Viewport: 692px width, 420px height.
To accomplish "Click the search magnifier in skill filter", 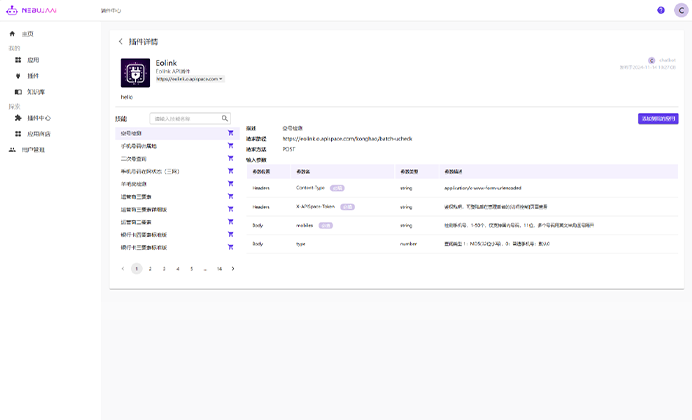I will (x=225, y=118).
